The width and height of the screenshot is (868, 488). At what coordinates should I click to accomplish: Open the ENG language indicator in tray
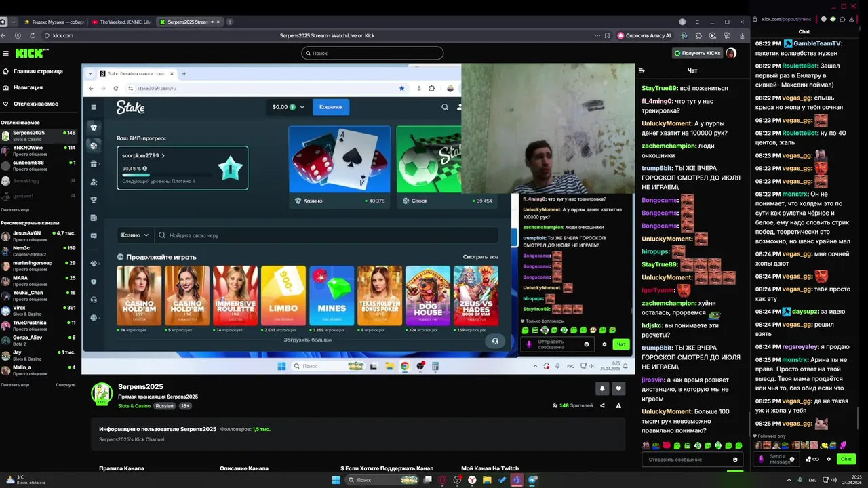(x=812, y=480)
